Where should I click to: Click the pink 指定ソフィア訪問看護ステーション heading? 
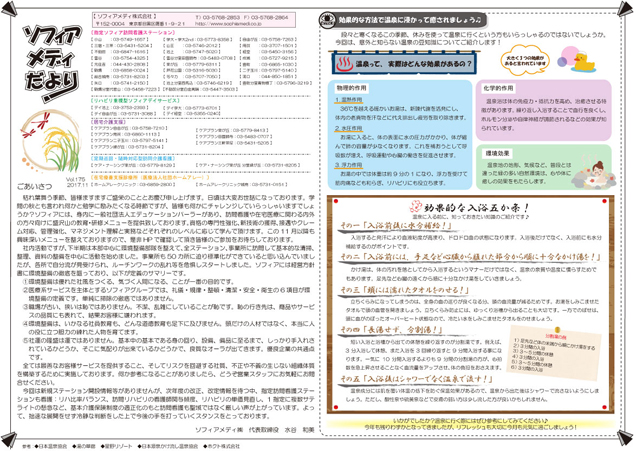coord(133,32)
